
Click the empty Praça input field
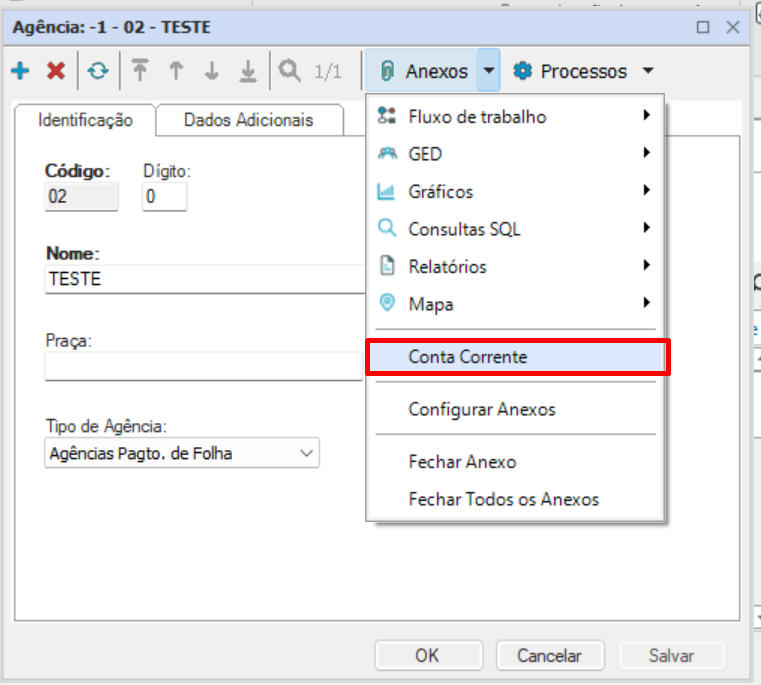203,366
